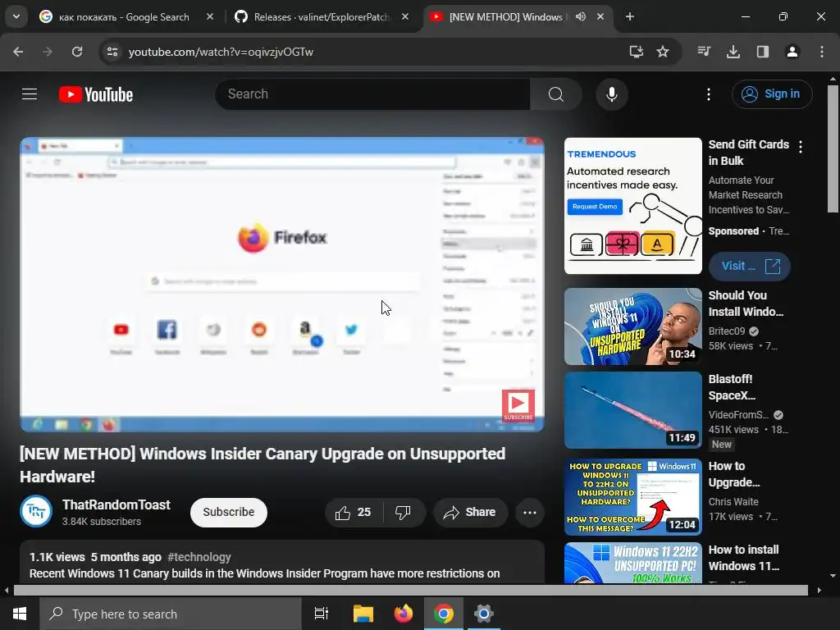Toggle Chrome side panel icon
Image resolution: width=840 pixels, height=630 pixels.
click(x=763, y=52)
